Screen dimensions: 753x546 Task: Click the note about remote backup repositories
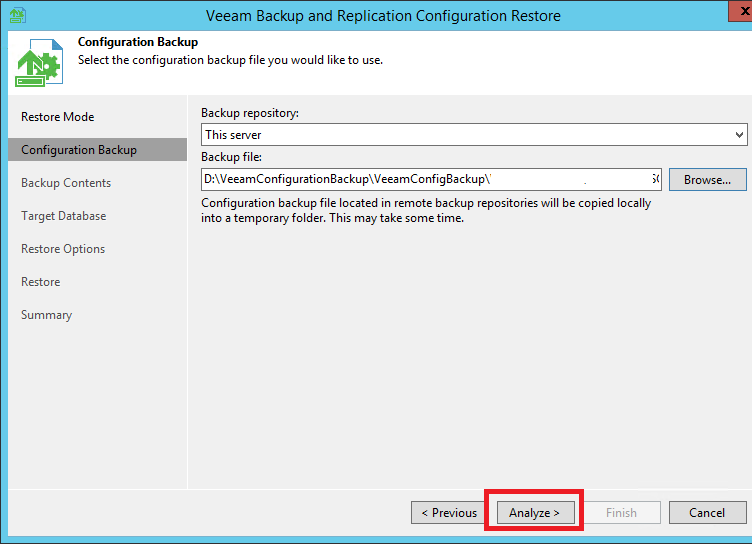426,210
